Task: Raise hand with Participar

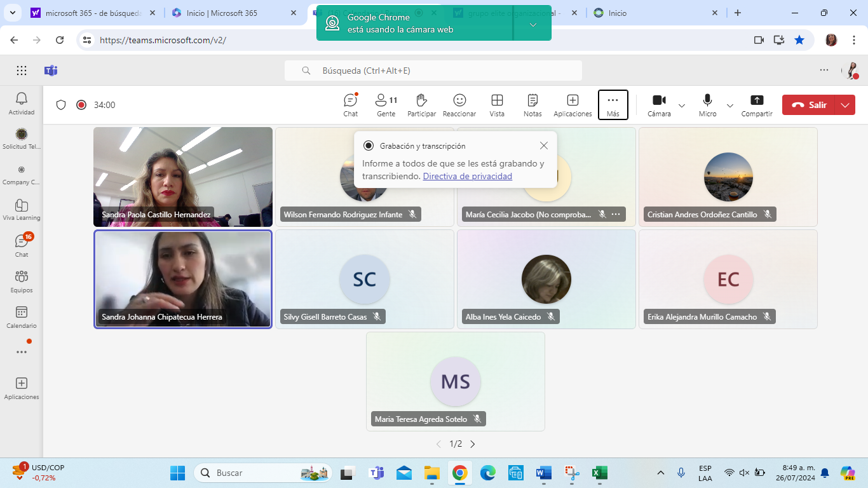Action: point(421,105)
